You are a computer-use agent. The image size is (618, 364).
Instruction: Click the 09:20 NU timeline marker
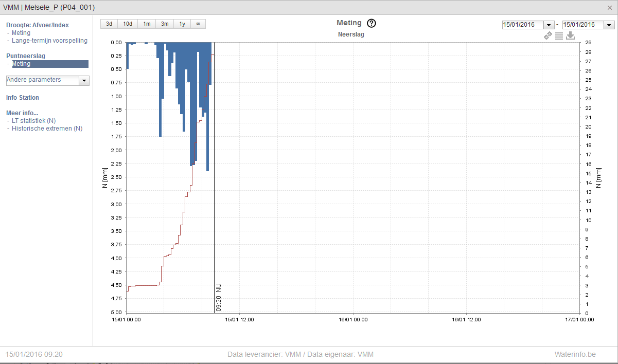click(x=219, y=297)
